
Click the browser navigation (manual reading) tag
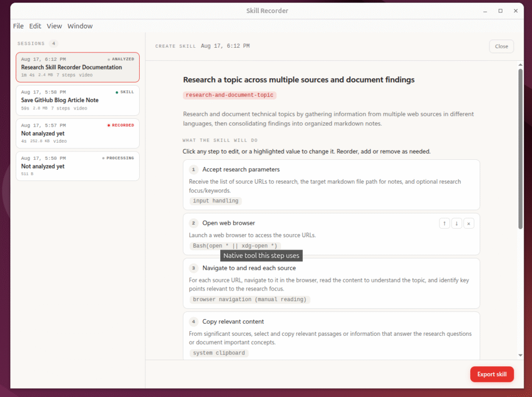tap(249, 299)
